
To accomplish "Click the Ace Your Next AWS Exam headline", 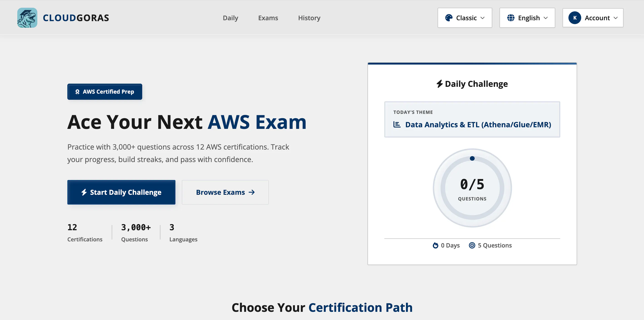I will pos(187,122).
